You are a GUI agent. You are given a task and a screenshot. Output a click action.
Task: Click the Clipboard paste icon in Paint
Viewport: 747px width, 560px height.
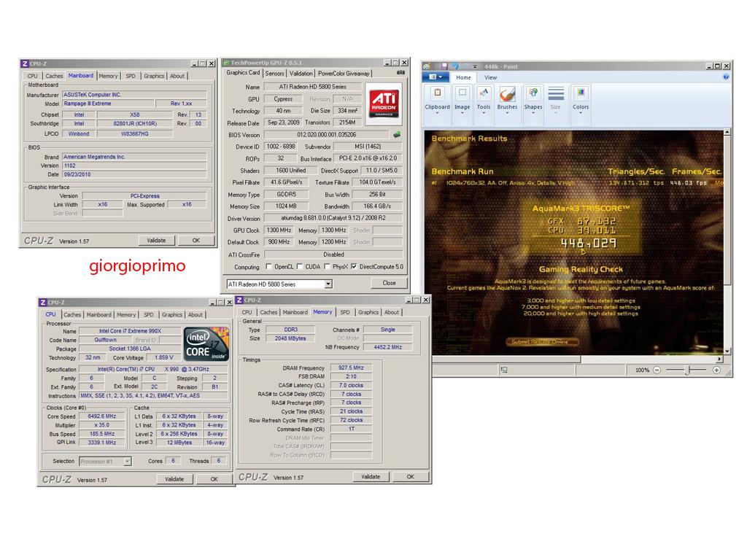(x=437, y=93)
